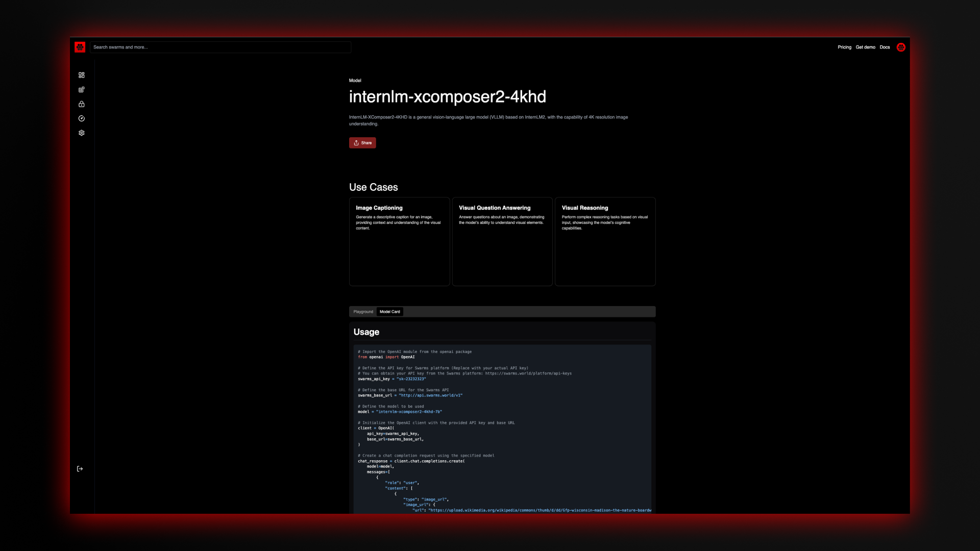The image size is (980, 551).
Task: Open the gauge usage icon in sidebar
Action: (x=82, y=118)
